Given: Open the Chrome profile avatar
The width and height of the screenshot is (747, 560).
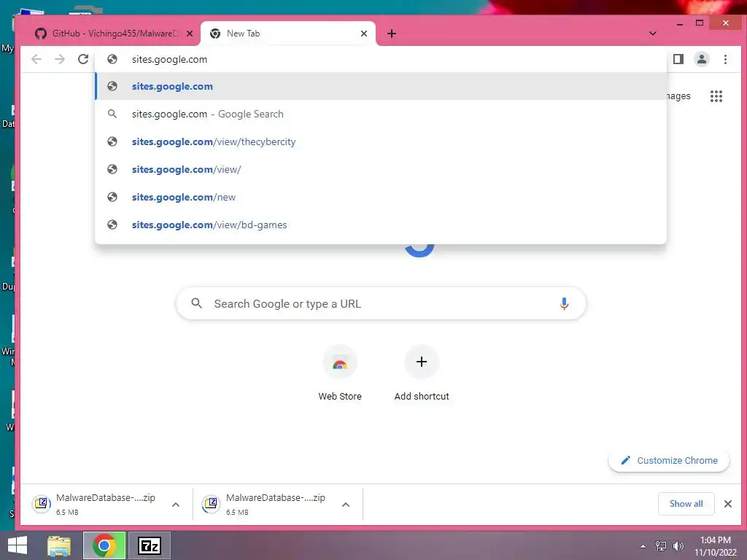Looking at the screenshot, I should [x=702, y=59].
